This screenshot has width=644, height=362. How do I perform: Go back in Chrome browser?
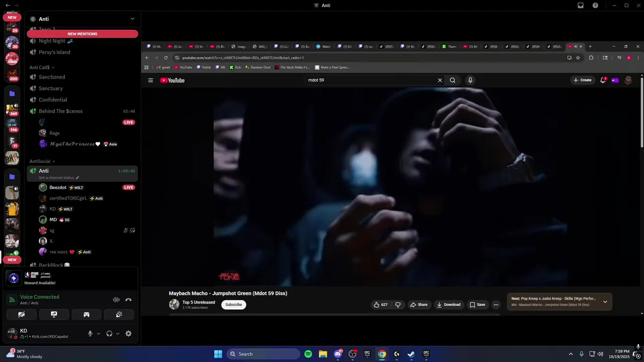click(x=147, y=58)
